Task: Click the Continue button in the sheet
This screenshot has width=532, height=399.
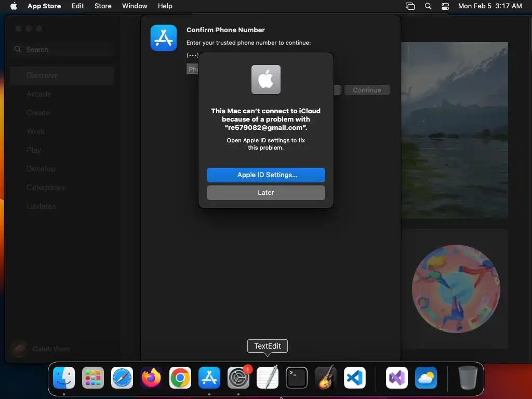Action: pos(367,90)
